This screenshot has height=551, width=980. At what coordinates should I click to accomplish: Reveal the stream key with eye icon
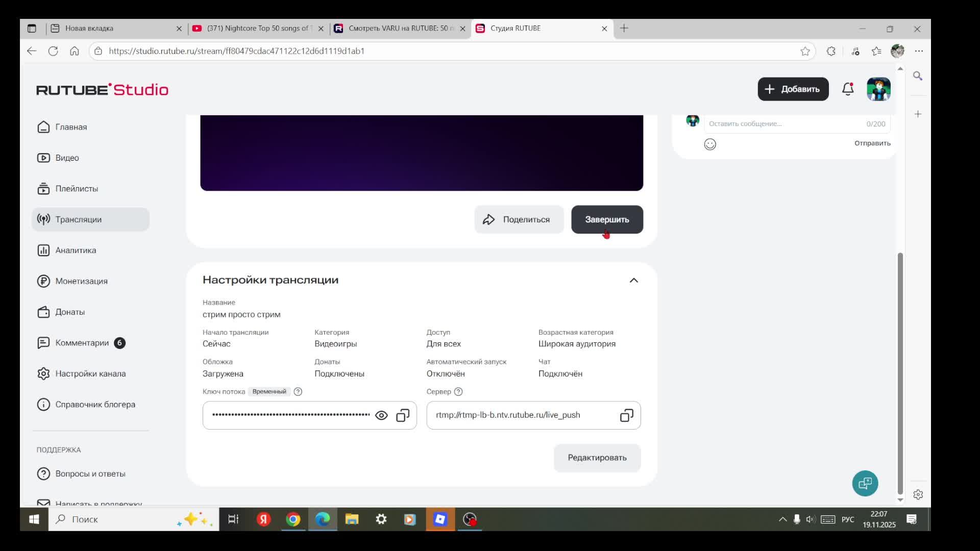pos(381,415)
